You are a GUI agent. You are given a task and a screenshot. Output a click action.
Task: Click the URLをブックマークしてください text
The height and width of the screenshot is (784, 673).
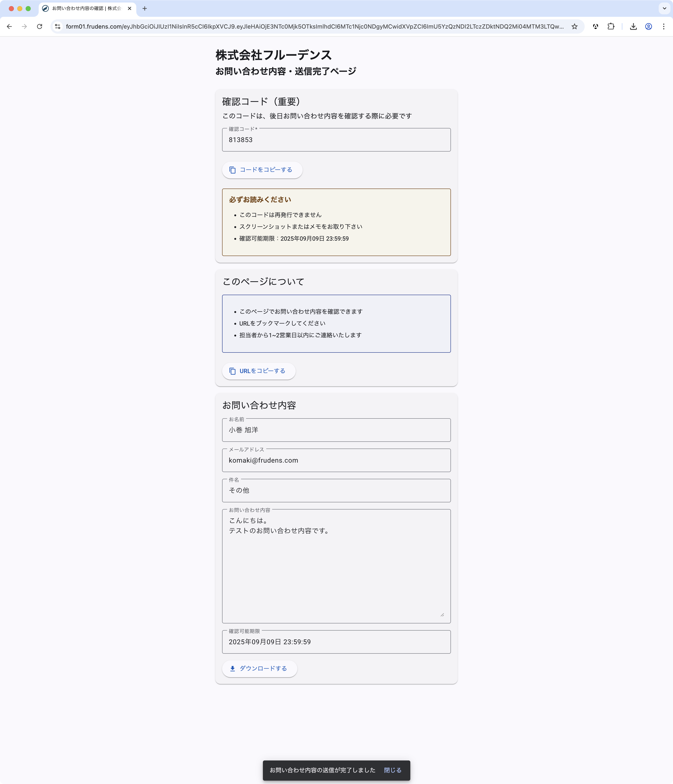point(282,323)
